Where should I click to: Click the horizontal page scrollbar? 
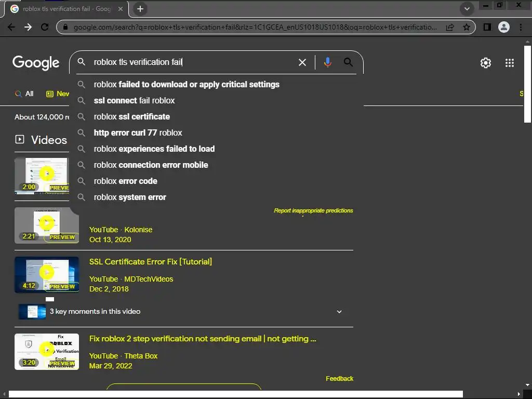pyautogui.click(x=235, y=394)
